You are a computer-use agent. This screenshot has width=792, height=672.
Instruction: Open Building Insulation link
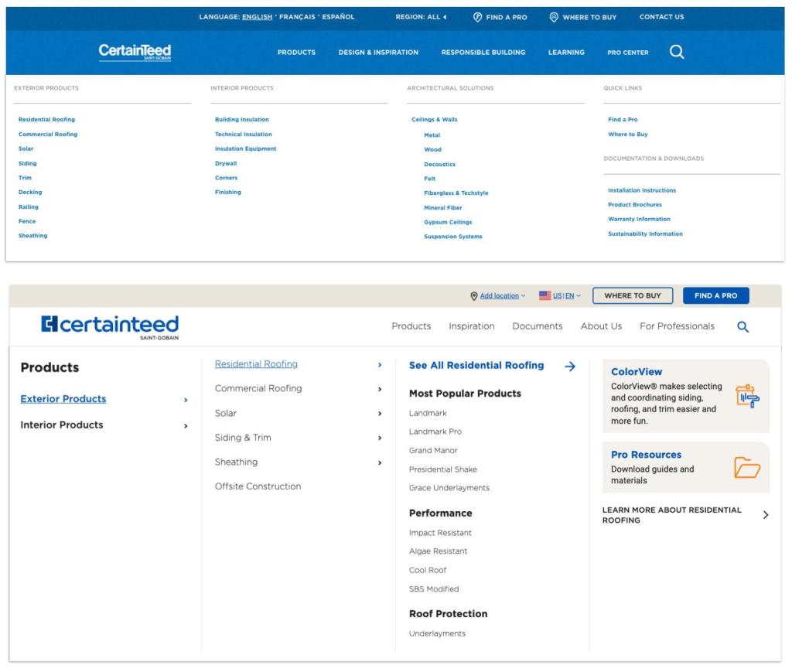point(241,120)
